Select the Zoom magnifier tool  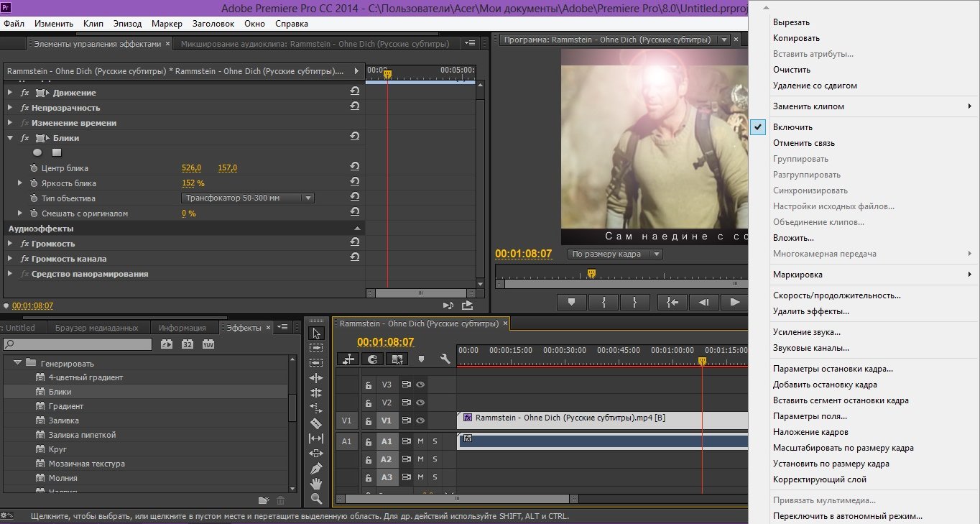tap(316, 499)
